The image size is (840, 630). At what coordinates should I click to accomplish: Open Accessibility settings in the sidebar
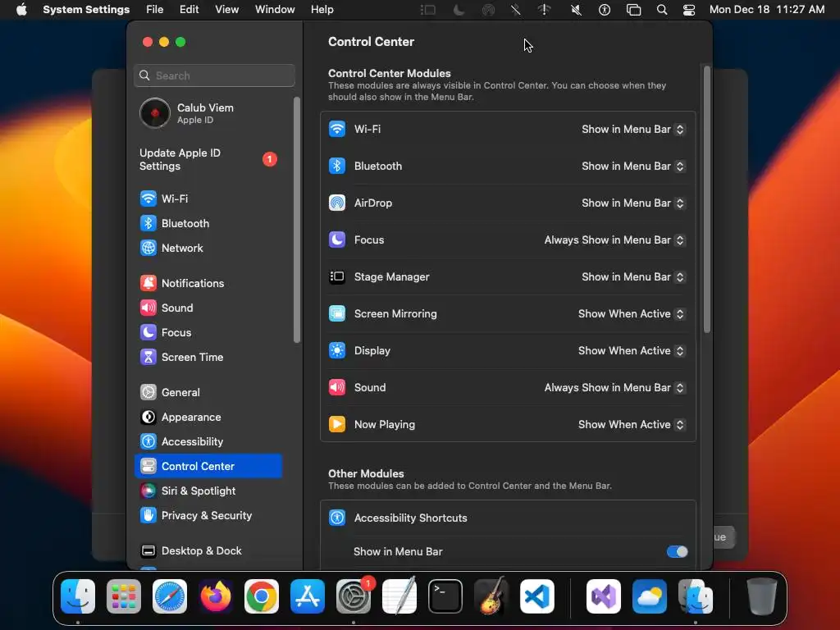click(x=208, y=442)
